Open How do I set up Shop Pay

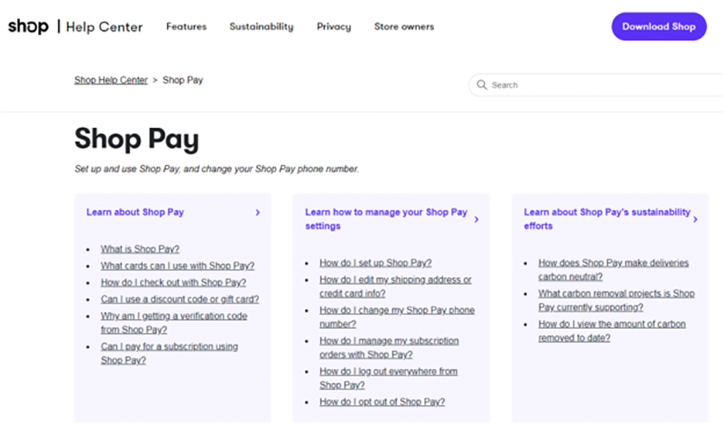(x=375, y=263)
